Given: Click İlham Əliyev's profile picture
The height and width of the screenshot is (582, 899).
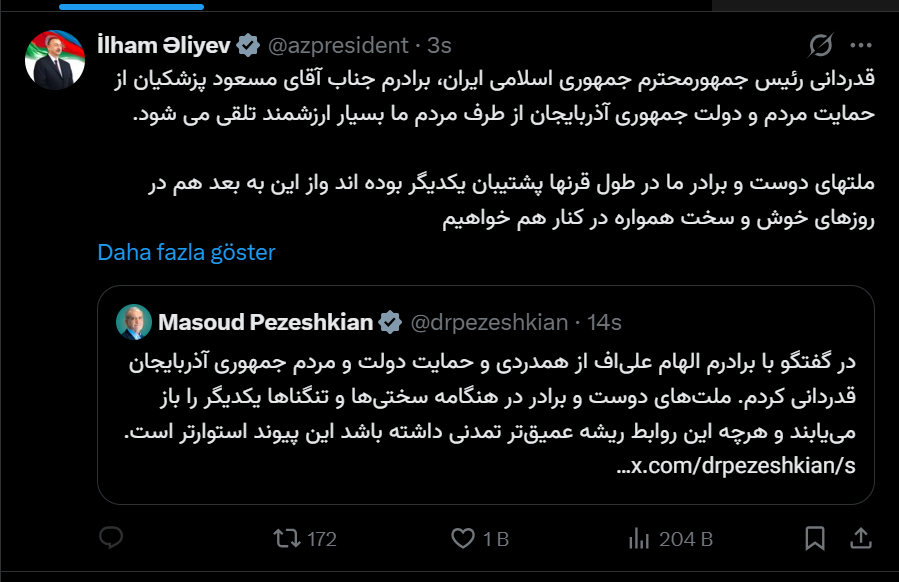Looking at the screenshot, I should (x=53, y=59).
